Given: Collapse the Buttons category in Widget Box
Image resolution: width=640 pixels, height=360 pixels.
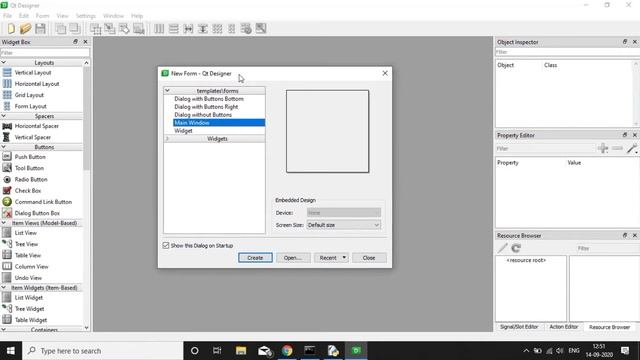Looking at the screenshot, I should (x=4, y=147).
